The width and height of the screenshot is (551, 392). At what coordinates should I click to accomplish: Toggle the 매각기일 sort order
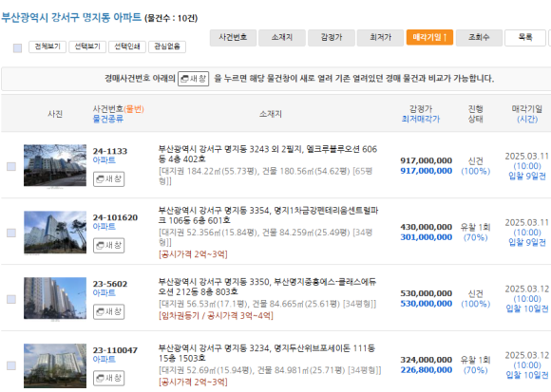click(x=429, y=38)
